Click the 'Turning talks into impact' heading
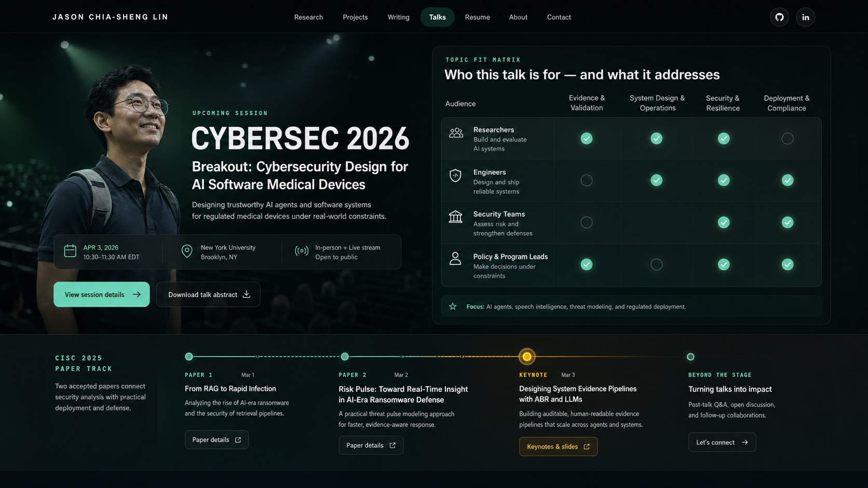 [x=730, y=389]
